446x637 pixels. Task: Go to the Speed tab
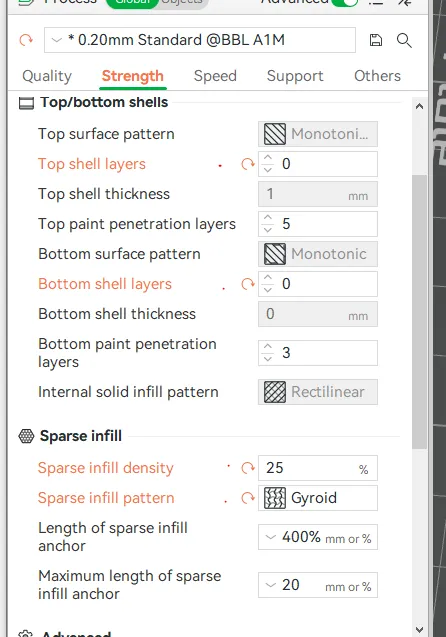[x=215, y=76]
